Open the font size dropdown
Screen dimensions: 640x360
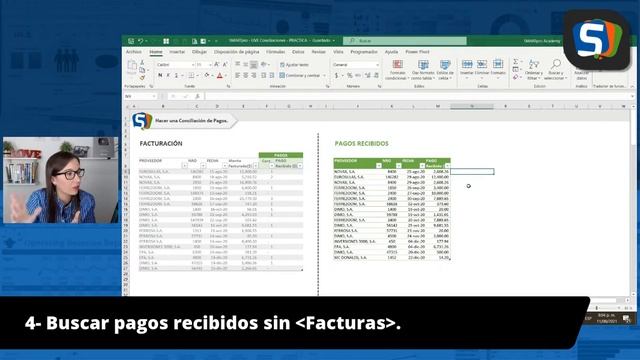(x=210, y=65)
